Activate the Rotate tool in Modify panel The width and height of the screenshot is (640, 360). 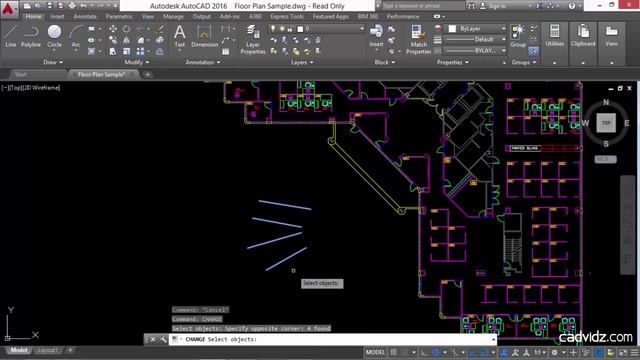pos(127,29)
